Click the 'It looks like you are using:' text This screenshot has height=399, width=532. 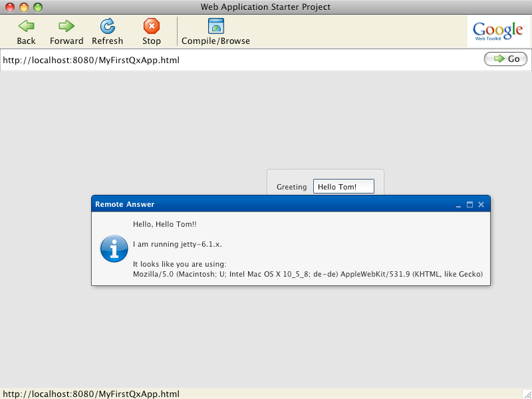tap(180, 264)
